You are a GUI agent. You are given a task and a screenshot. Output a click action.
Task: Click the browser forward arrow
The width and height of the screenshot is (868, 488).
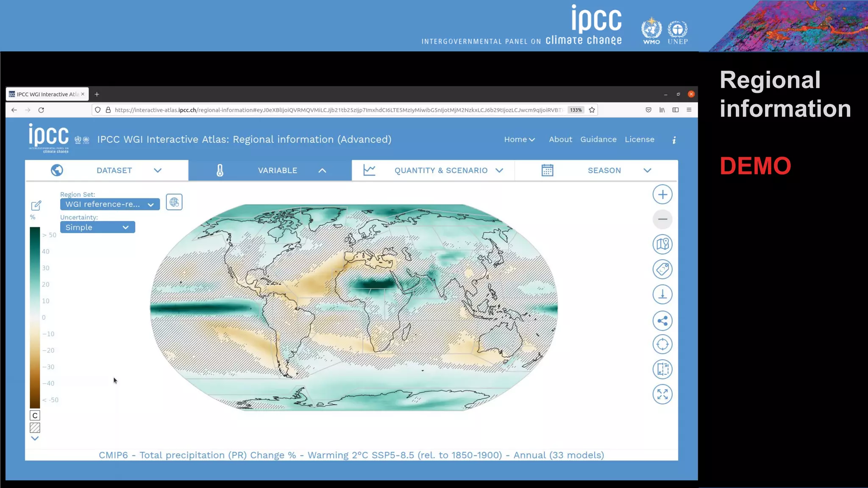[28, 110]
